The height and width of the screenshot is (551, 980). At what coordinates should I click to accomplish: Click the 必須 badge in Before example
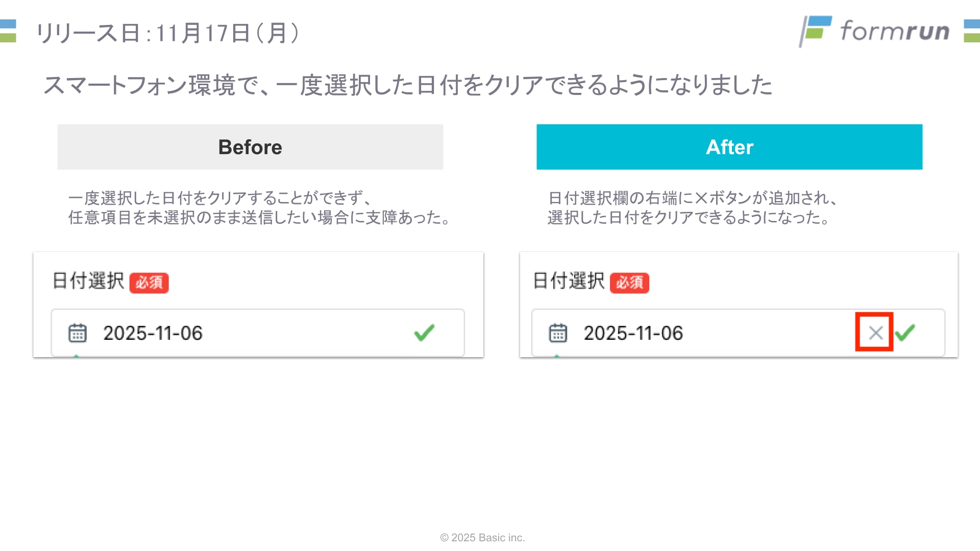(x=149, y=283)
